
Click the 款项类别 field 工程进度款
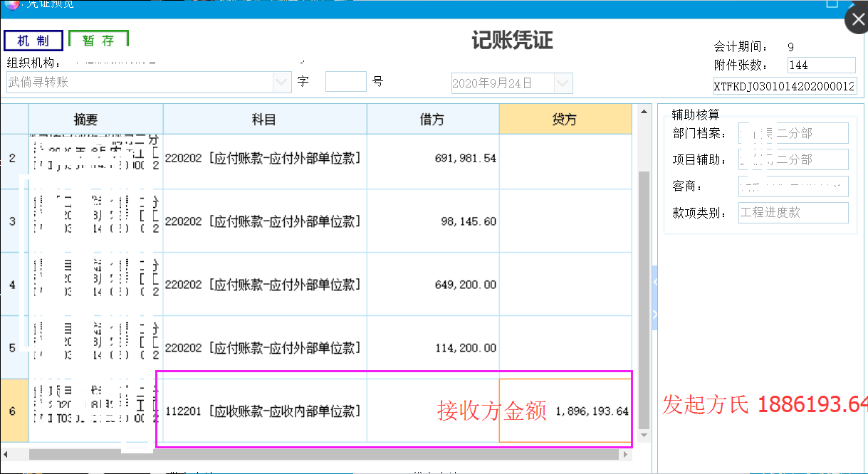point(793,212)
